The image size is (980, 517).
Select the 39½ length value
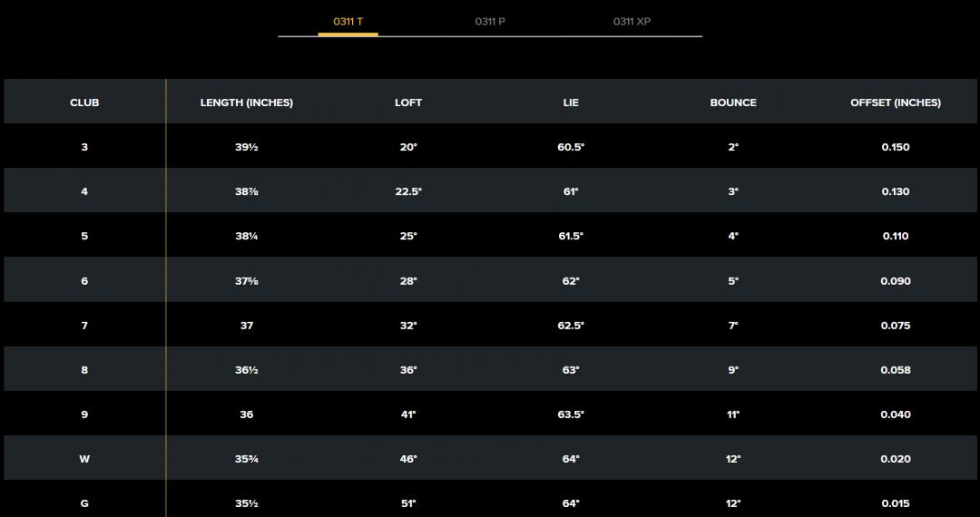(x=247, y=147)
